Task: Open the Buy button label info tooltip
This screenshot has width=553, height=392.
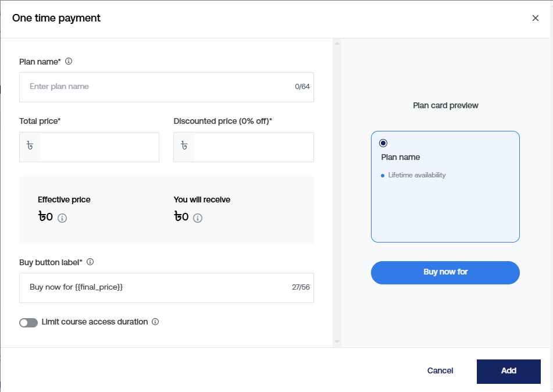Action: coord(90,262)
